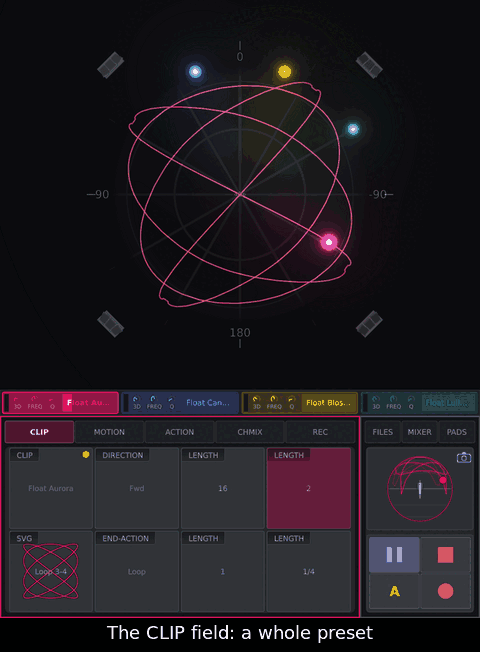Click the level meter on the Float Blos... track
The height and width of the screenshot is (652, 480).
click(x=246, y=403)
